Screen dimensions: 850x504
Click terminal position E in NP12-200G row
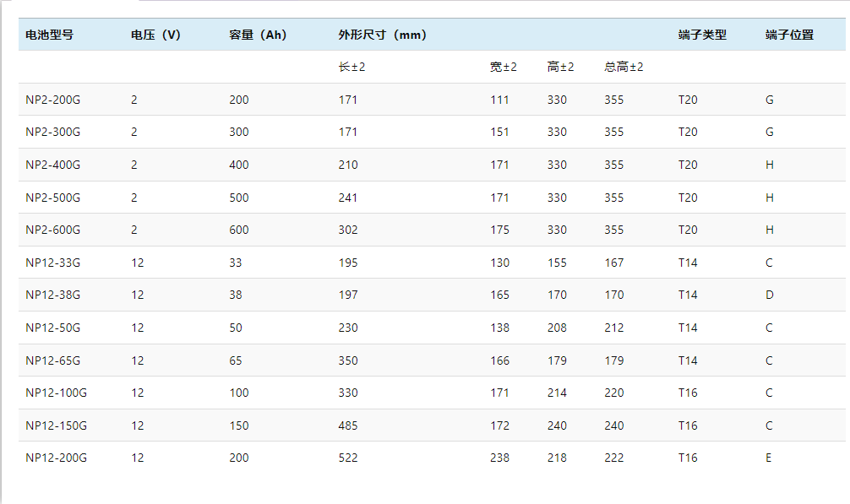tap(769, 458)
